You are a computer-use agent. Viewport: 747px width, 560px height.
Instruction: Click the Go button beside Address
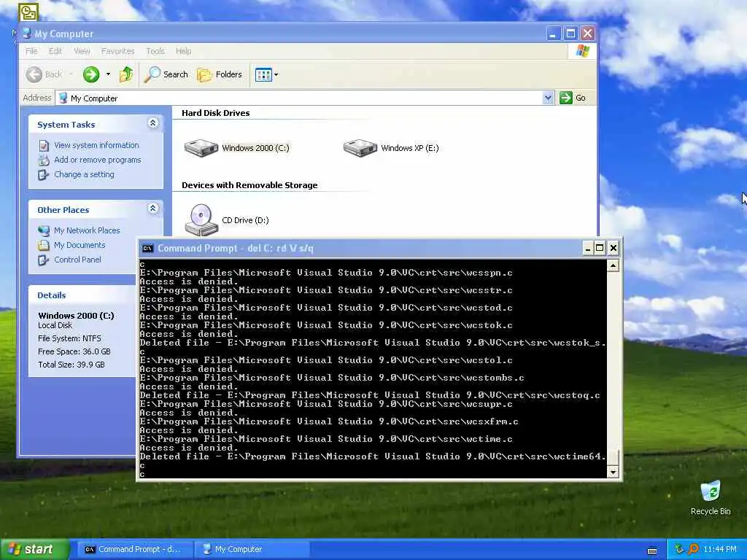coord(573,98)
